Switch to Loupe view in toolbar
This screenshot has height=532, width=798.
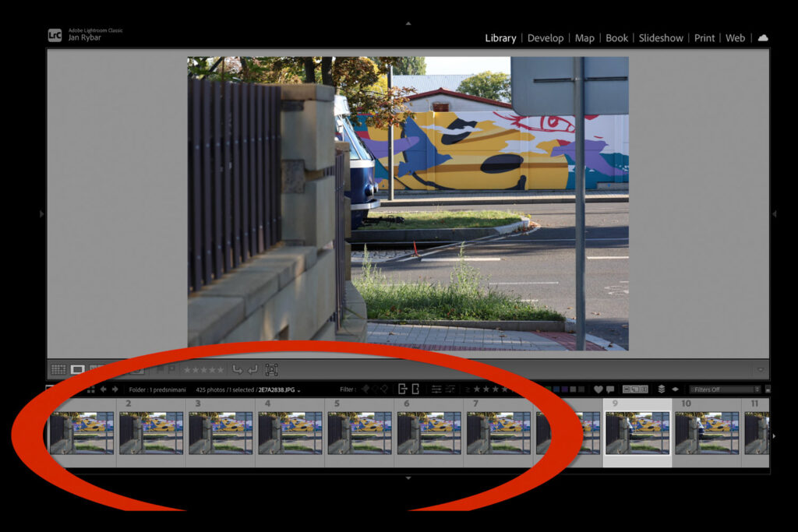(x=77, y=369)
